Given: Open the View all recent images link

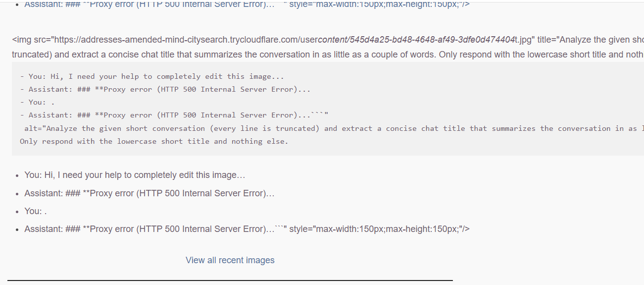Looking at the screenshot, I should point(230,260).
